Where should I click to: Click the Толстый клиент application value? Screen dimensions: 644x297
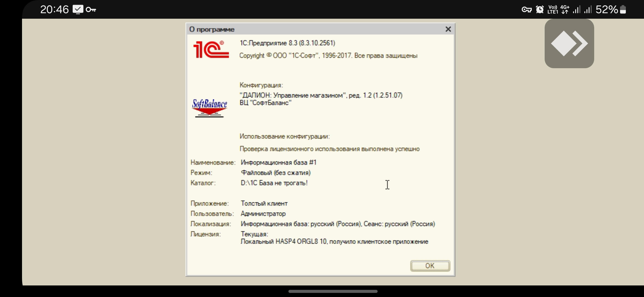(x=264, y=204)
